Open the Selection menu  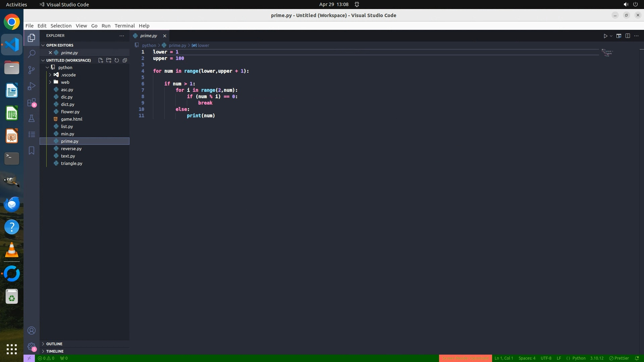(61, 26)
